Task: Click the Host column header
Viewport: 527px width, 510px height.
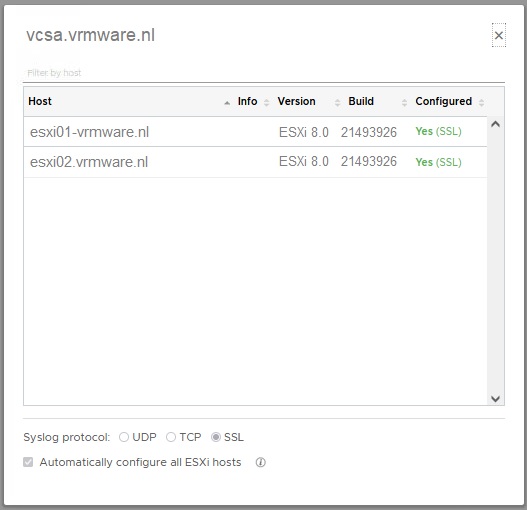Action: pyautogui.click(x=40, y=101)
